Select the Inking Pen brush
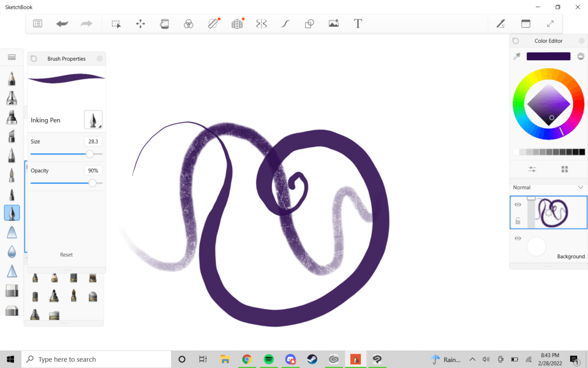 pos(11,213)
